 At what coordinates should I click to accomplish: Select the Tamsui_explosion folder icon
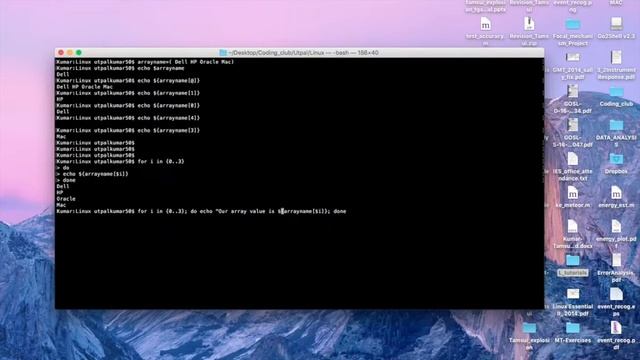pos(529,328)
